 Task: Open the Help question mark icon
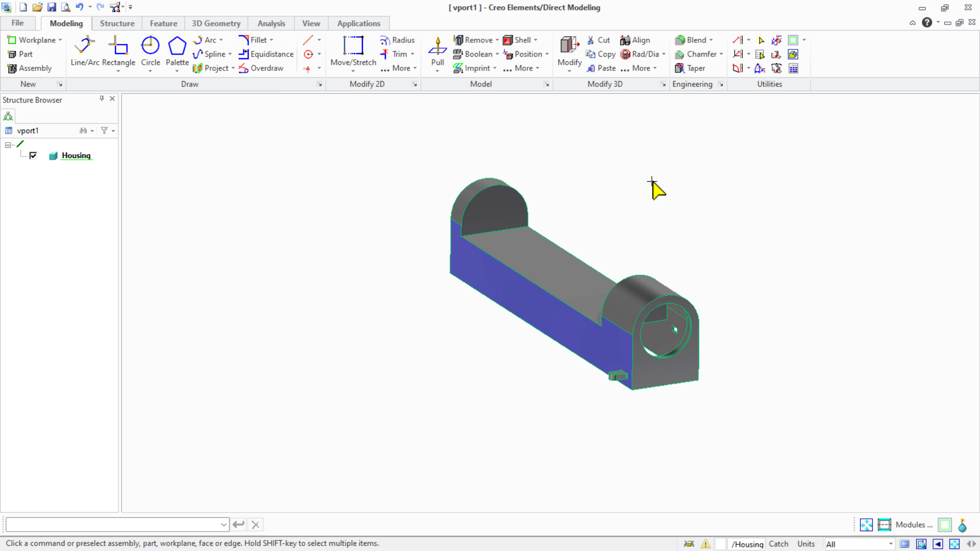(x=927, y=22)
